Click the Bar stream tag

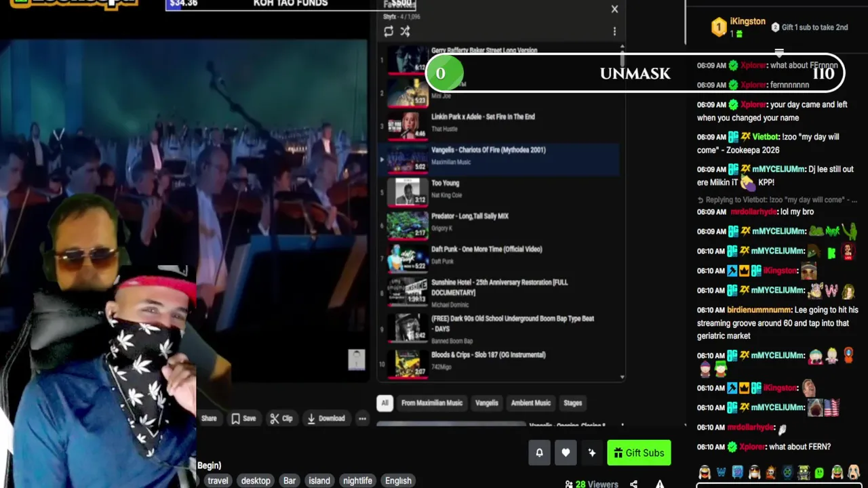point(290,481)
